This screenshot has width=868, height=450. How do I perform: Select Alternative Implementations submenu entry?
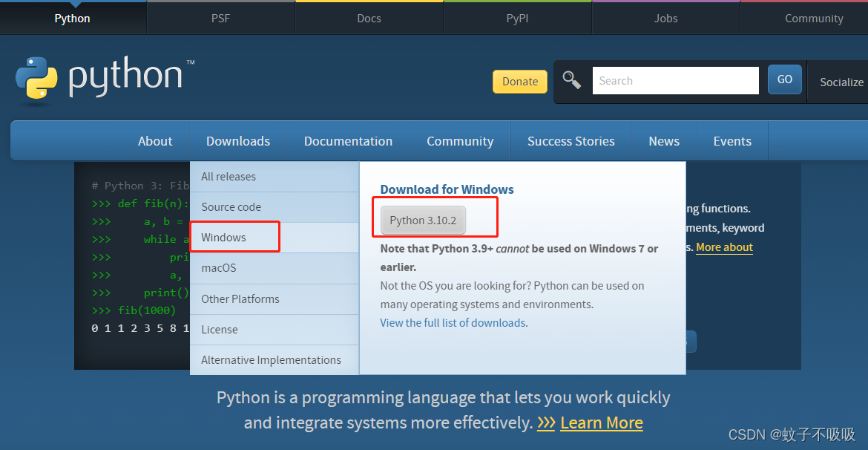(x=274, y=360)
